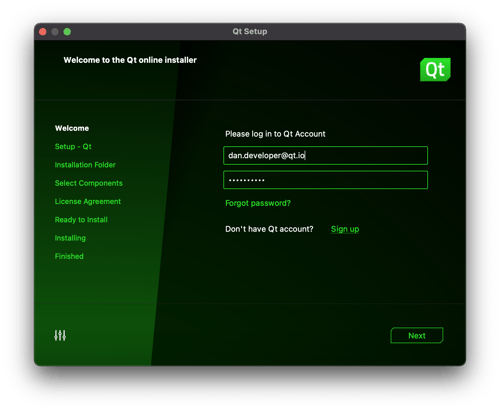Click the Next button
This screenshot has width=500, height=411.
417,335
